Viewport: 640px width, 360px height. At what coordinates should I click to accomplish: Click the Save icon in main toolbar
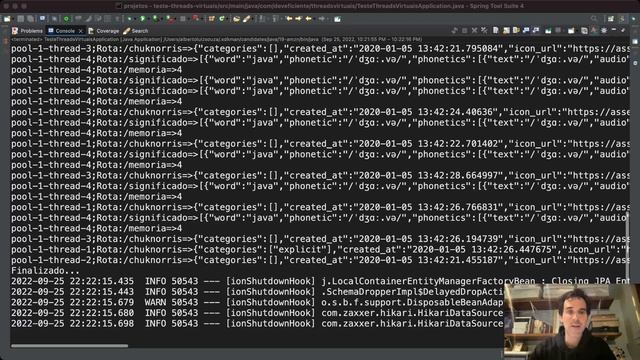coord(21,19)
